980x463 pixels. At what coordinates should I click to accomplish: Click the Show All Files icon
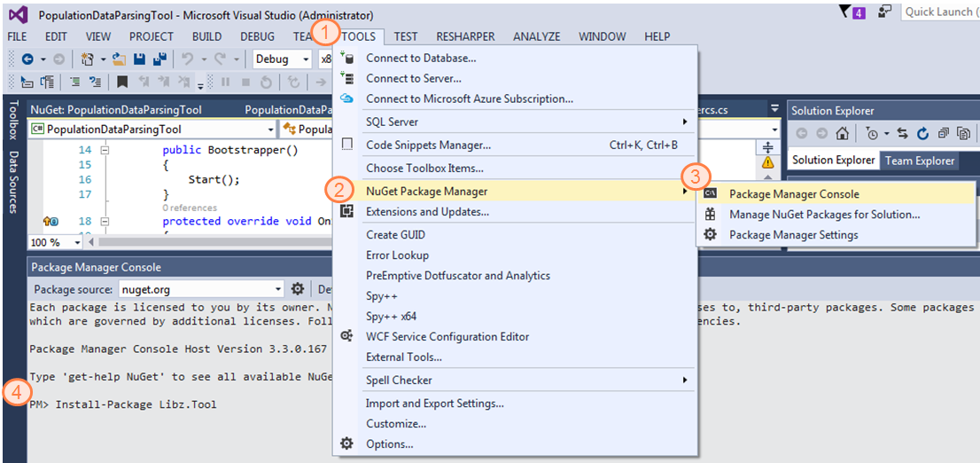[x=965, y=133]
